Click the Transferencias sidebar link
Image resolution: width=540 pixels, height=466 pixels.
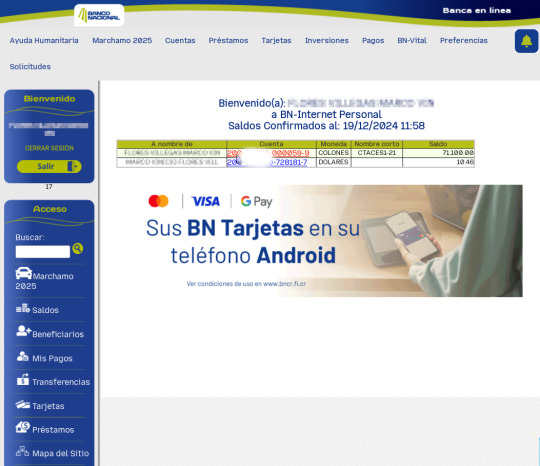[61, 382]
